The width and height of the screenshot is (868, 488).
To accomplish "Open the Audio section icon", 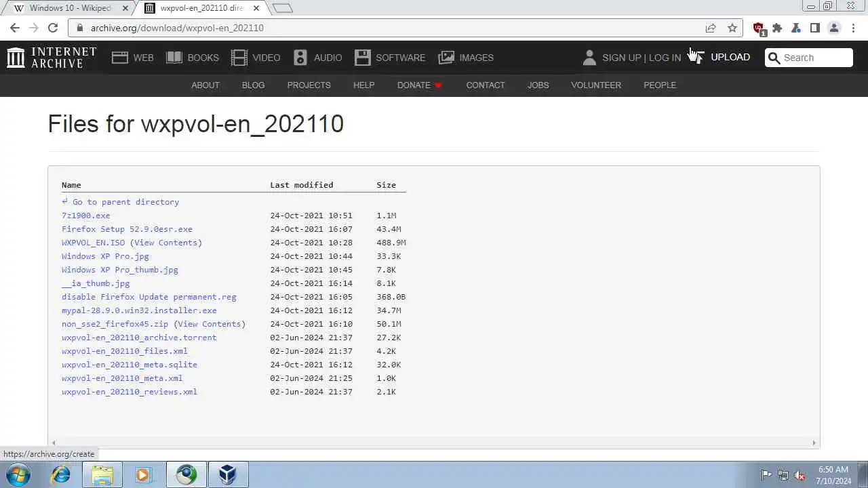I will tap(300, 58).
